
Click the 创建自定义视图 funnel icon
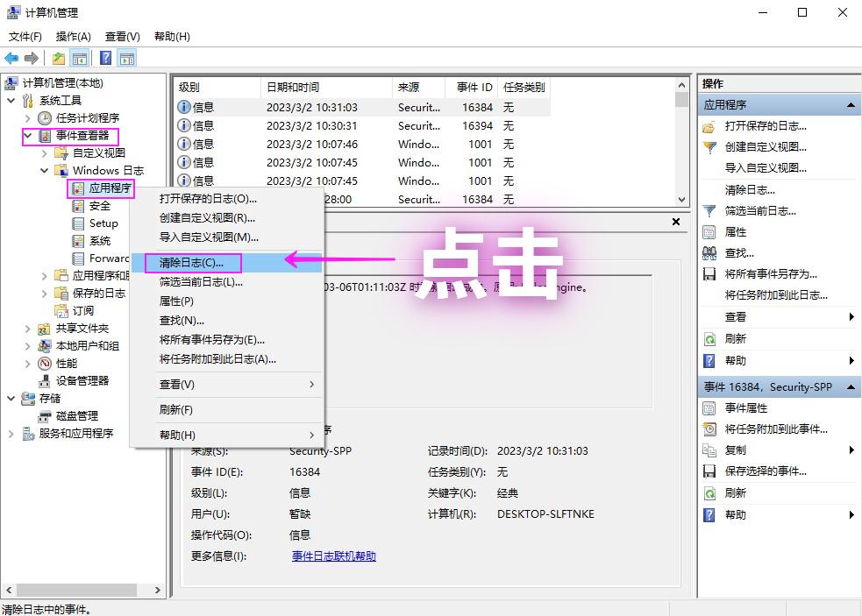point(709,147)
